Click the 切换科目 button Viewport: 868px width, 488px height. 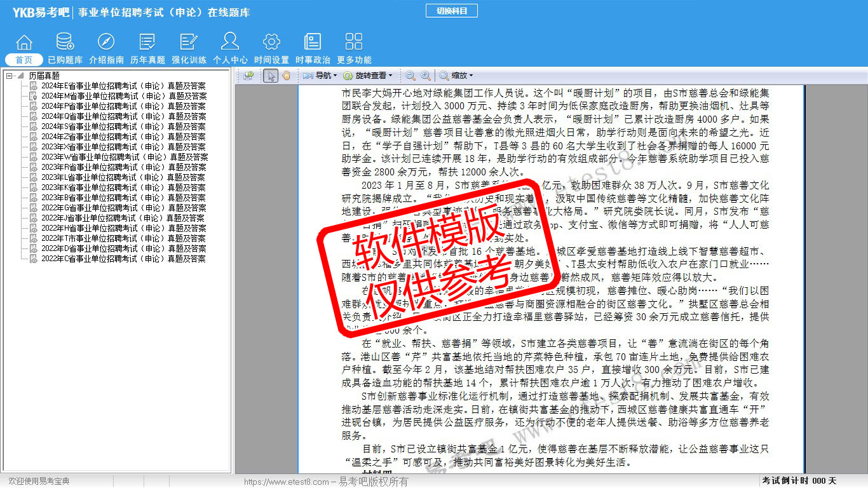click(451, 11)
